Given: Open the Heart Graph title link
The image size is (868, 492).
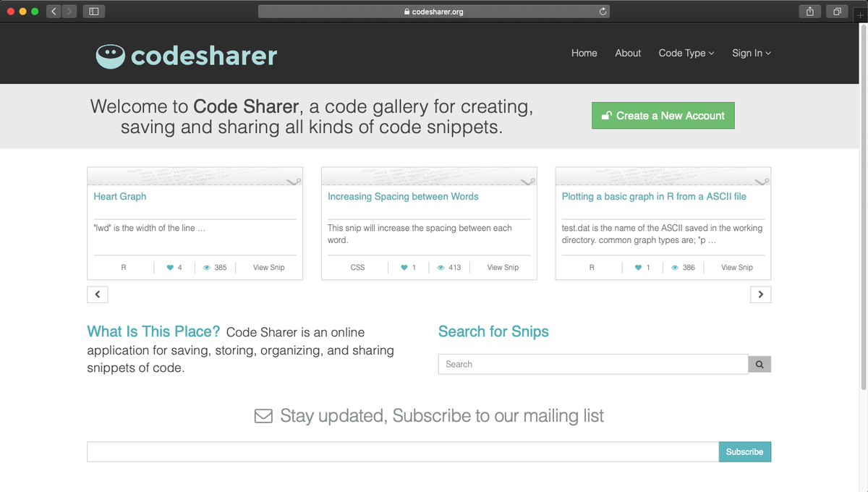Looking at the screenshot, I should (120, 197).
